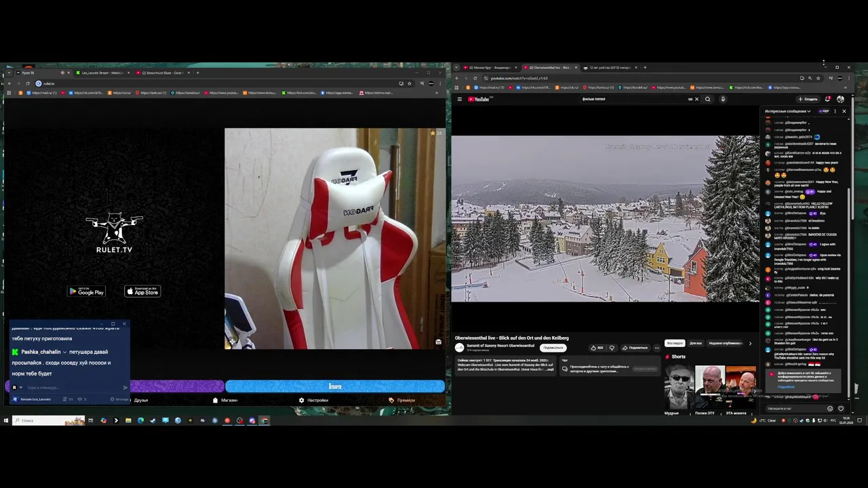This screenshot has width=868, height=488.
Task: Switch to the Bensonhurst Blues tab
Action: pos(163,73)
